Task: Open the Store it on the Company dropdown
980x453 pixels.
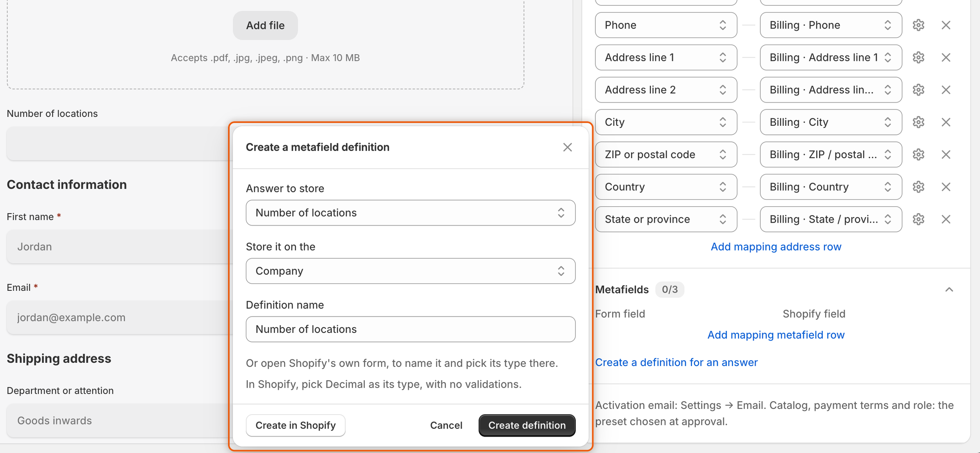Action: click(410, 271)
